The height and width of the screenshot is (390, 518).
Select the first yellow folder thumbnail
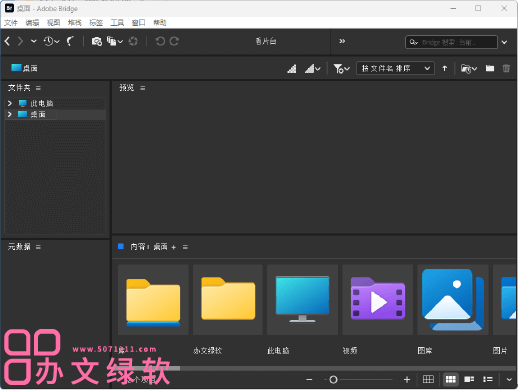coord(153,300)
